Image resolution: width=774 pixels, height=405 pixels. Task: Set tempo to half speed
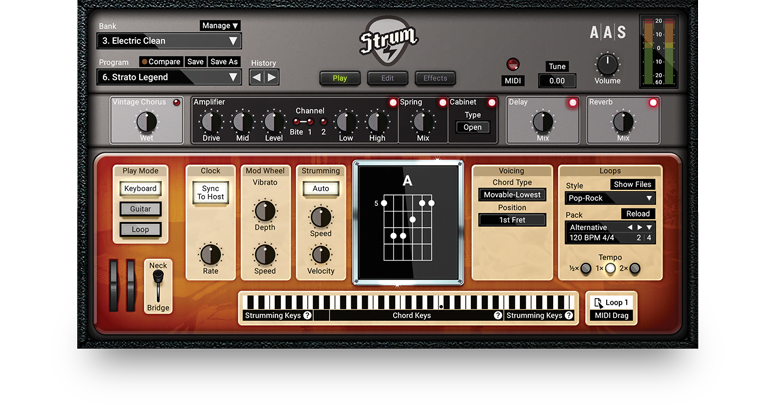point(585,269)
